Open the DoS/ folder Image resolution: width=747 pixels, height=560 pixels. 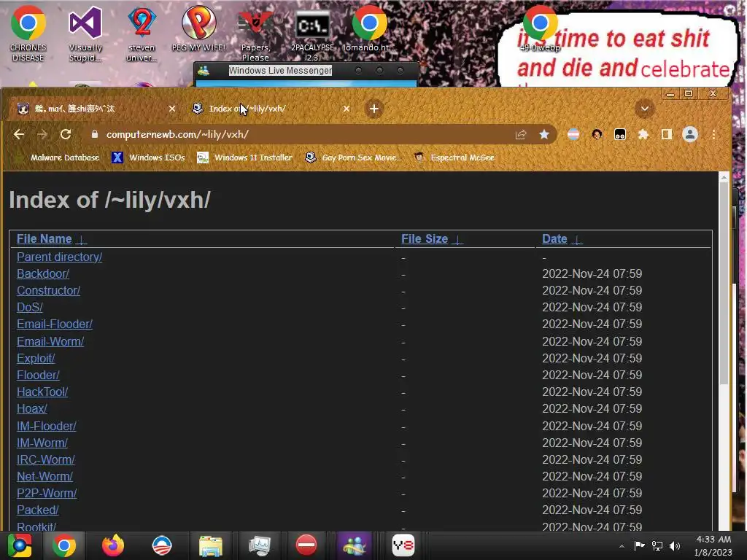coord(29,307)
